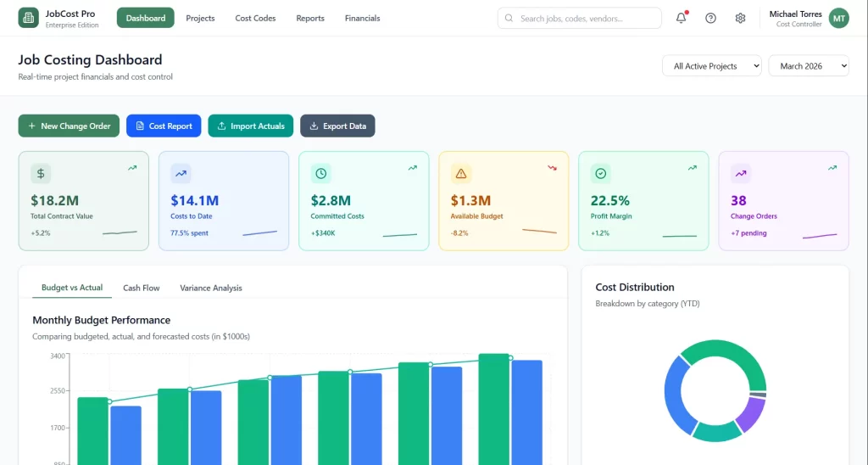Expand the All Active Projects dropdown
The image size is (868, 465).
[711, 66]
